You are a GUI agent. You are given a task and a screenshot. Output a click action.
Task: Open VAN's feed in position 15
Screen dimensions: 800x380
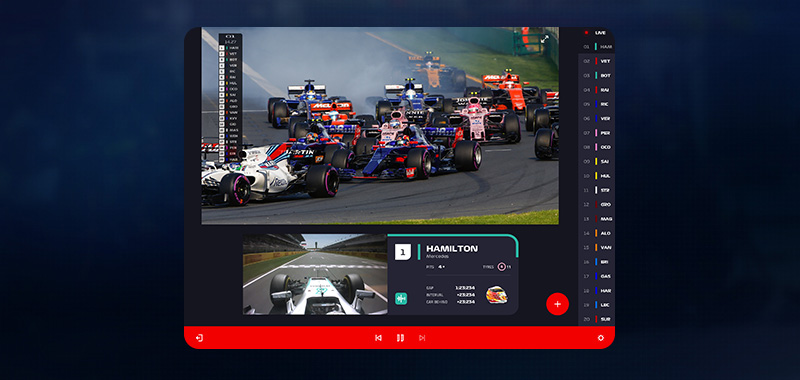[x=596, y=247]
